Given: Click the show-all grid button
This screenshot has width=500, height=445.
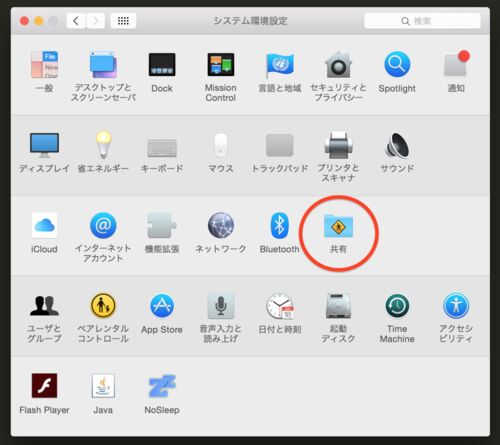Looking at the screenshot, I should (x=123, y=21).
